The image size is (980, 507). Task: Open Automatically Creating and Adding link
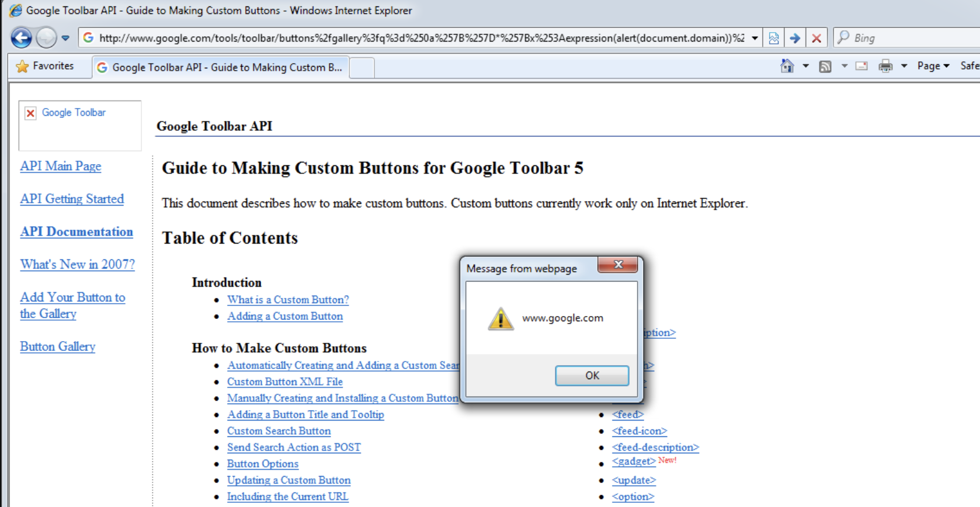coord(343,365)
